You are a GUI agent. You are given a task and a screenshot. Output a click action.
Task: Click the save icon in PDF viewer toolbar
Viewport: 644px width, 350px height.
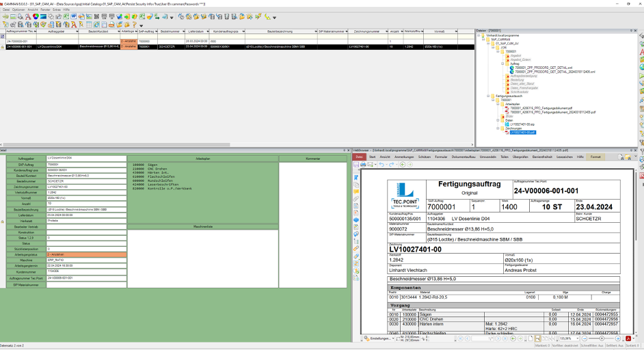pos(356,165)
